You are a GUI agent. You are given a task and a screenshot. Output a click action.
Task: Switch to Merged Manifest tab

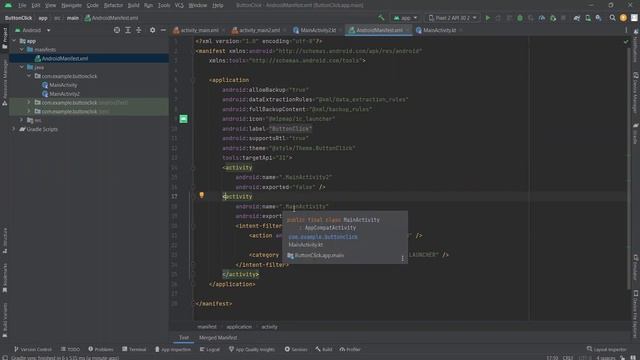pos(218,338)
